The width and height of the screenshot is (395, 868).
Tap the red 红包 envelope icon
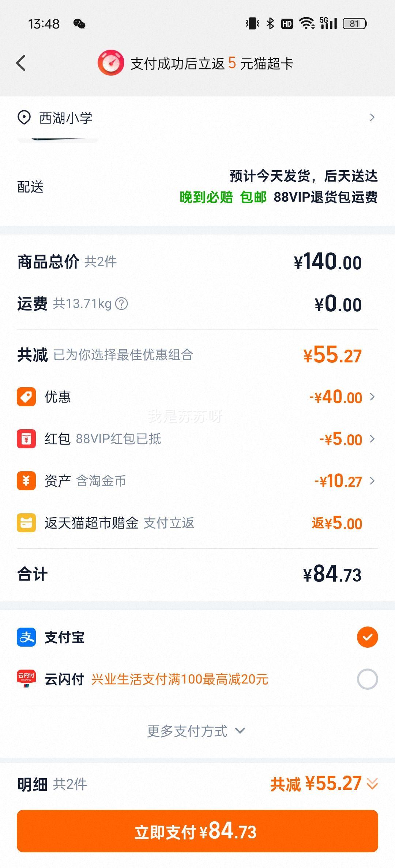coord(26,439)
